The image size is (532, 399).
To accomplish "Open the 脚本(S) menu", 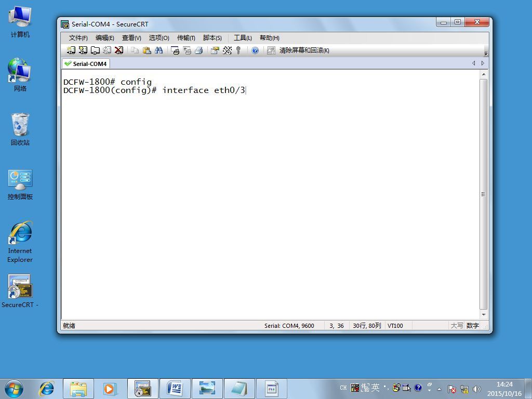I will coord(212,37).
